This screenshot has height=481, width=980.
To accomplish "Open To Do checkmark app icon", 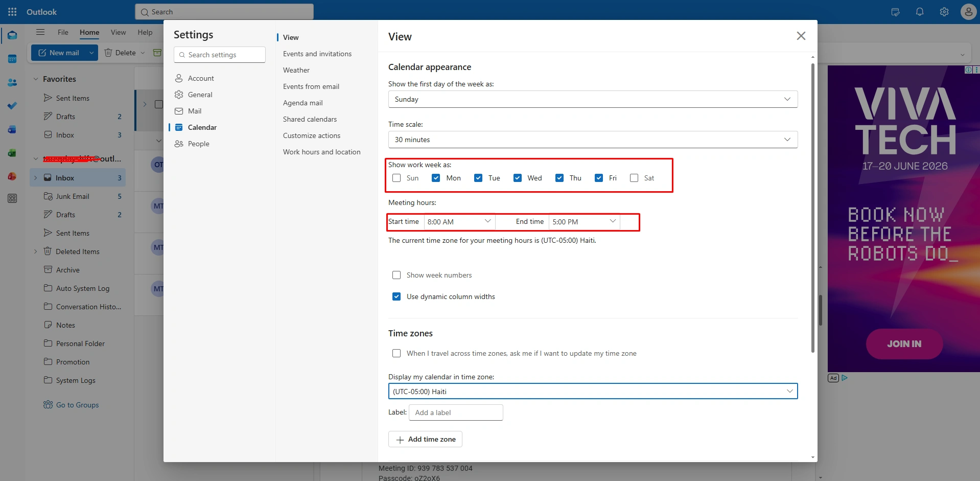I will point(12,106).
